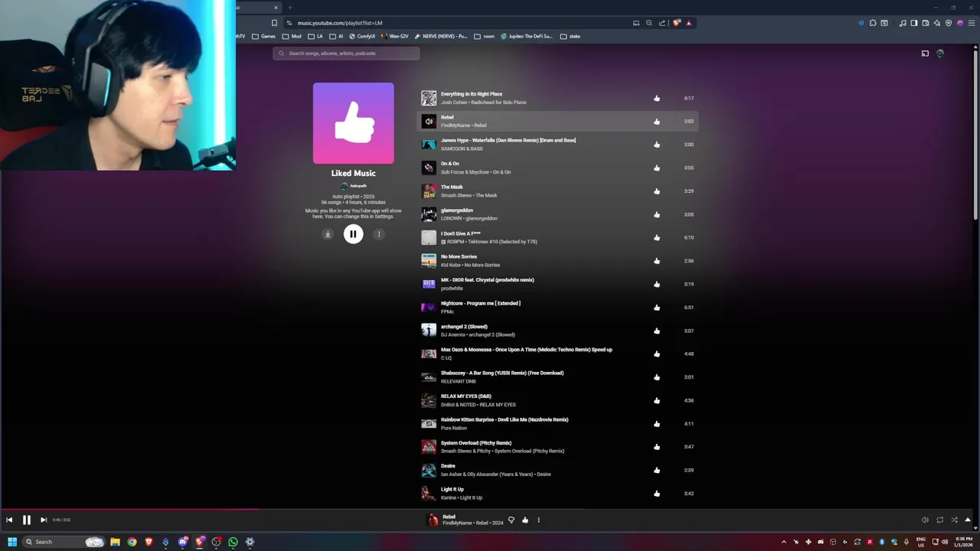Open the ComfyUI bookmark
The width and height of the screenshot is (980, 551).
coord(362,36)
